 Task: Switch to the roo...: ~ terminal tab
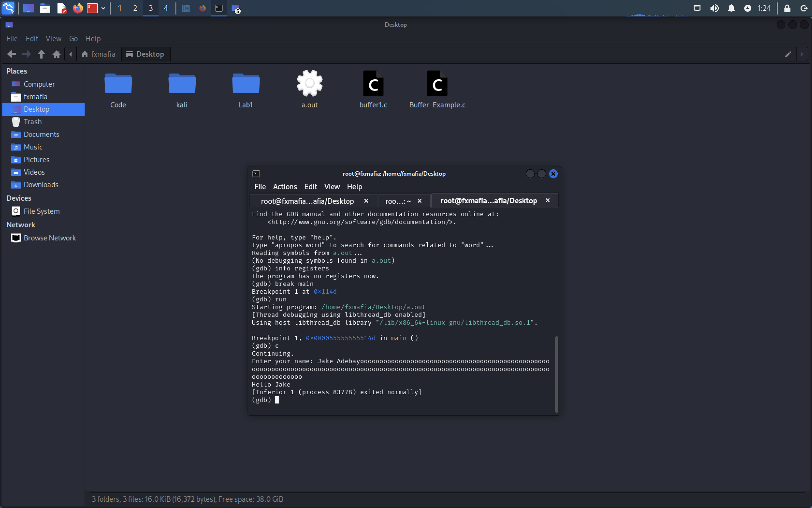(x=398, y=201)
